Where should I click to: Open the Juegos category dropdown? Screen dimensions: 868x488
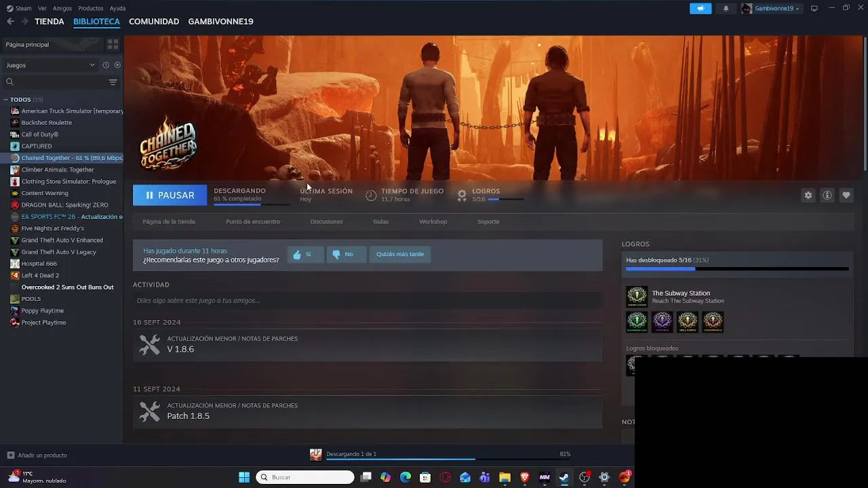[x=51, y=65]
